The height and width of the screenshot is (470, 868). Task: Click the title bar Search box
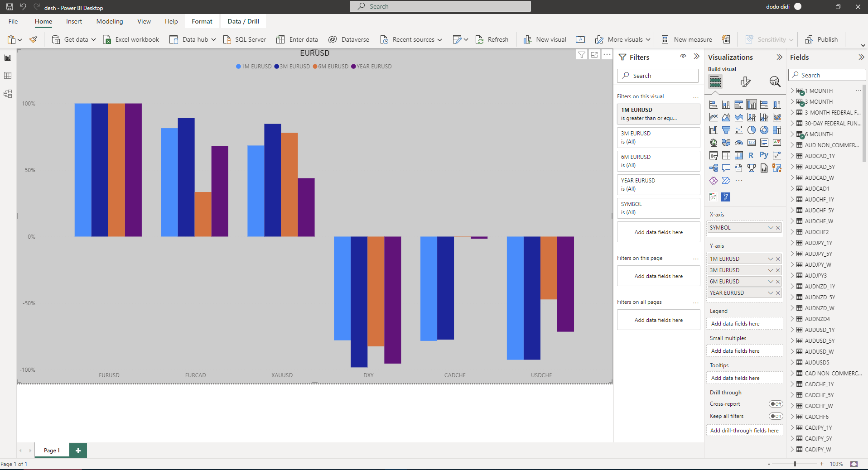point(440,6)
